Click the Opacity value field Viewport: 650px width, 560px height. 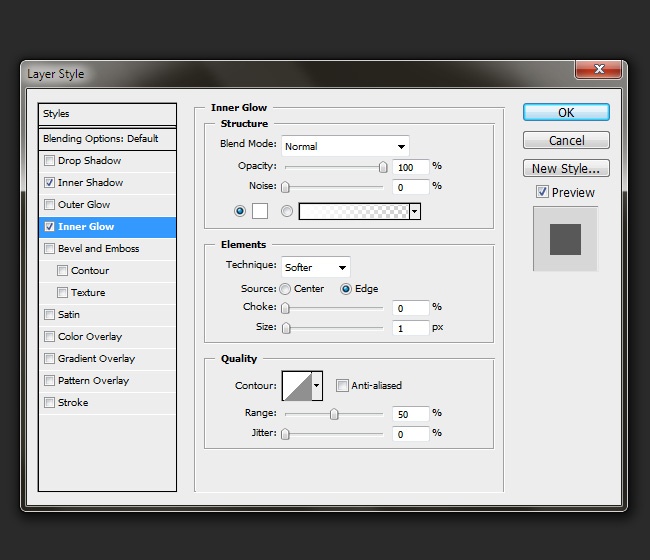coord(410,167)
